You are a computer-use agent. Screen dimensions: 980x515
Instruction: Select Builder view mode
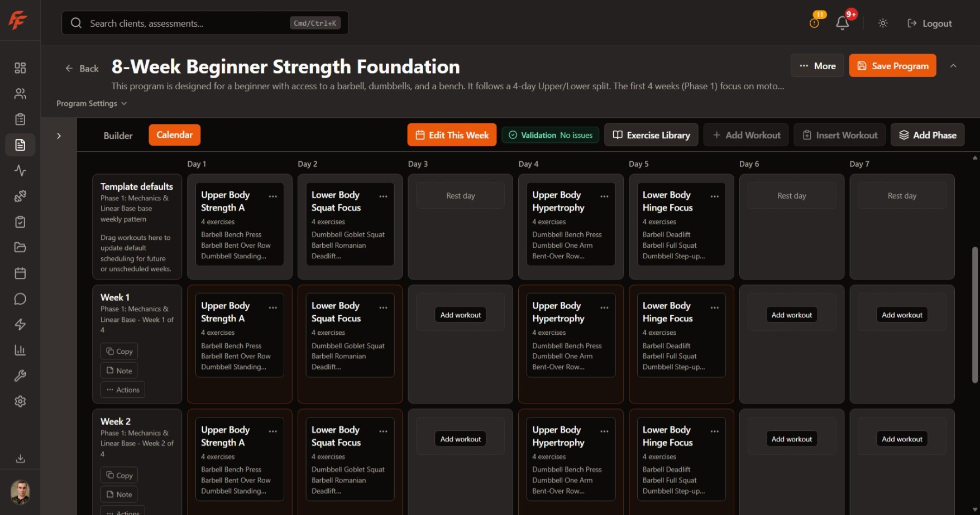pos(118,135)
